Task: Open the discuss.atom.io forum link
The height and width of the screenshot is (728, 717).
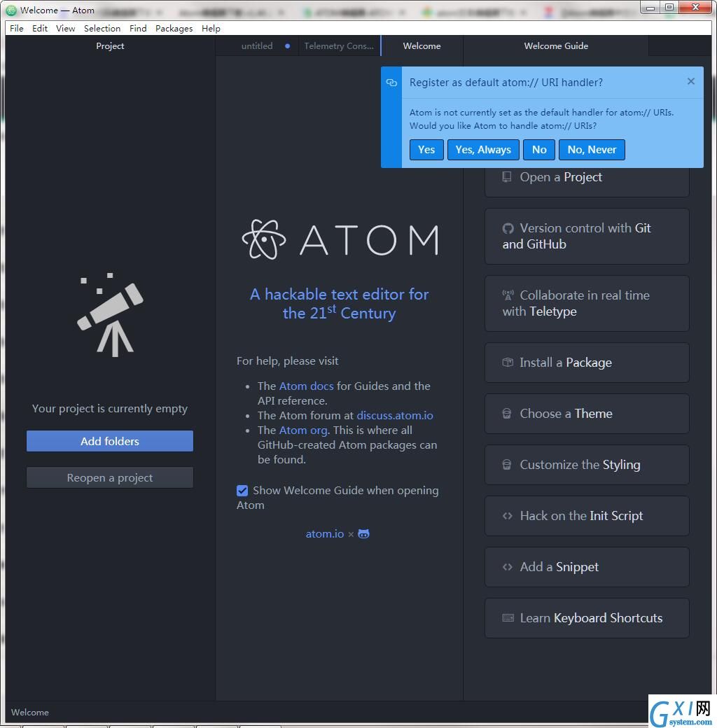Action: coord(395,416)
